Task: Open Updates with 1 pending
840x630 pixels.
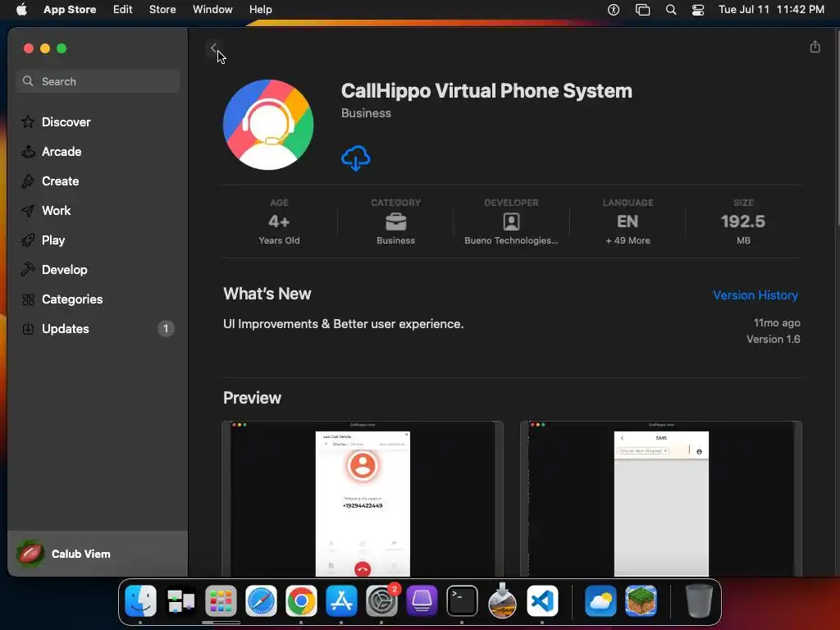Action: pos(98,328)
